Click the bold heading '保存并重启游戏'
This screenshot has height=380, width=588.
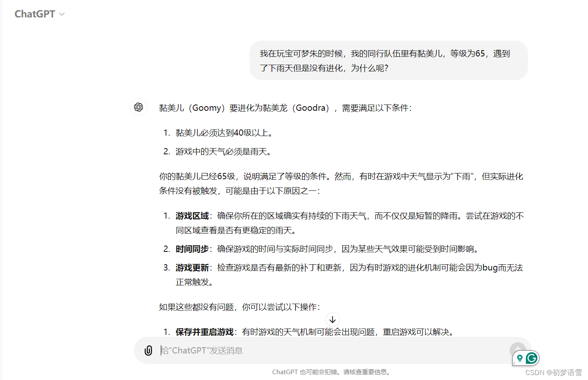click(205, 332)
